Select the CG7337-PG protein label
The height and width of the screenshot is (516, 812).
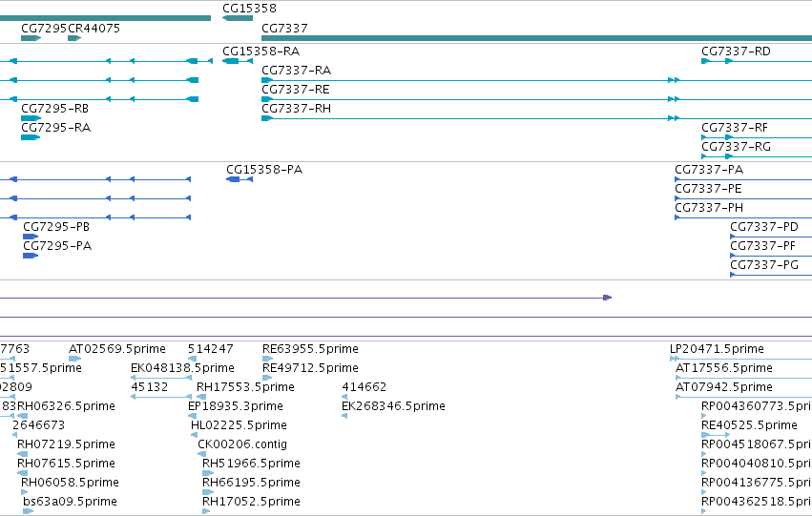click(x=764, y=265)
